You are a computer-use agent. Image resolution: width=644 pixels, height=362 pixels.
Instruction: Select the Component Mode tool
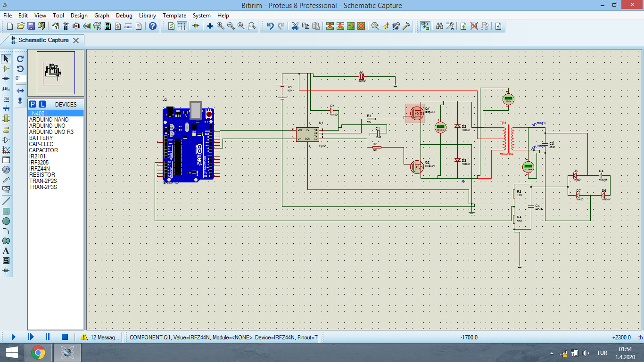6,69
